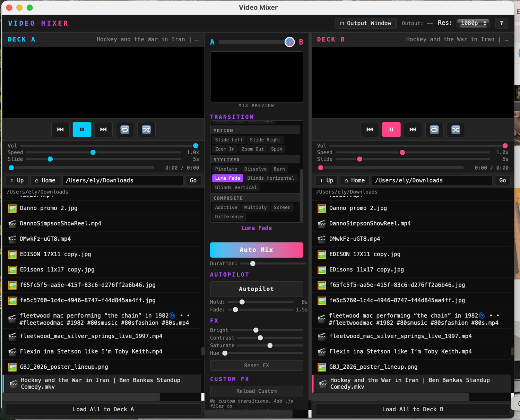
Task: Toggle shuffle icon on Deck B
Action: 456,129
